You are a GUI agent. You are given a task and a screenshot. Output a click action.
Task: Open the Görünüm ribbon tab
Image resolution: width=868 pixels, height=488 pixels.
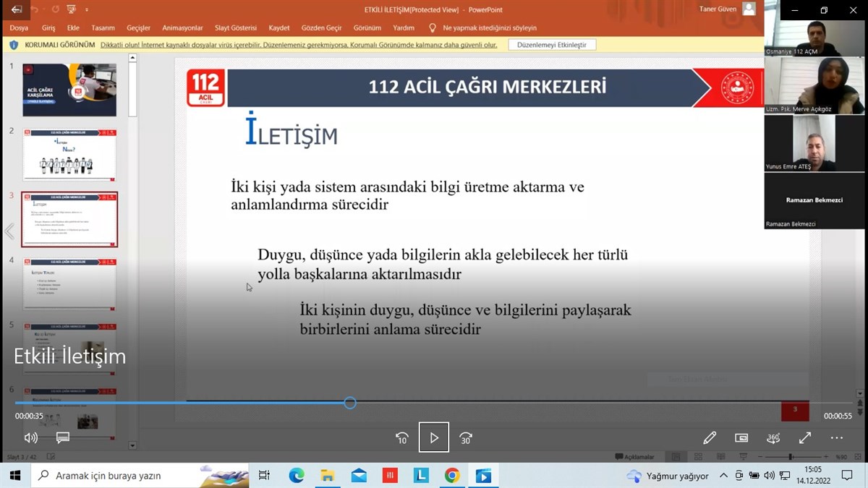(367, 28)
